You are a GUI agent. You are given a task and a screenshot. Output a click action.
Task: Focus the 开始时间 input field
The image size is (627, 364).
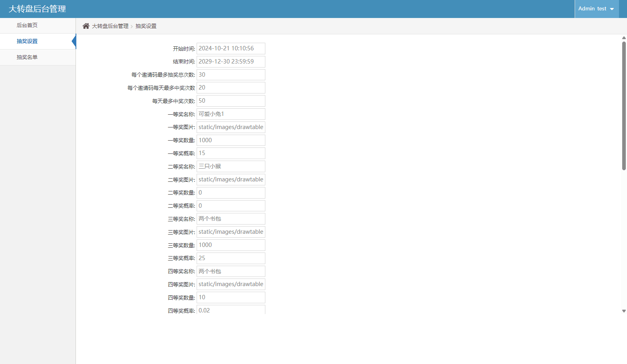(231, 48)
